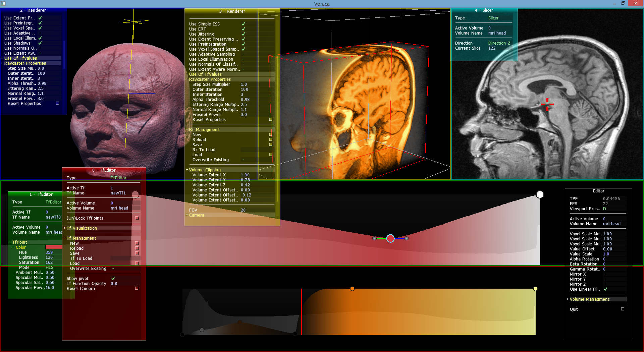Collapse the Volume Clipping section
Viewport: 644px width, 352px height.
point(205,170)
